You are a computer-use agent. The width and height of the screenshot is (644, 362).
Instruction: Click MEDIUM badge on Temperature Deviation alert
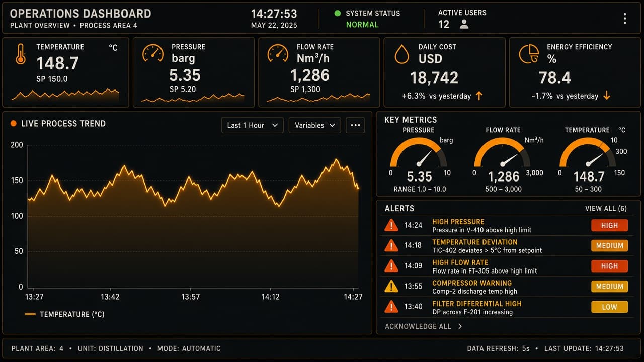[x=609, y=246]
